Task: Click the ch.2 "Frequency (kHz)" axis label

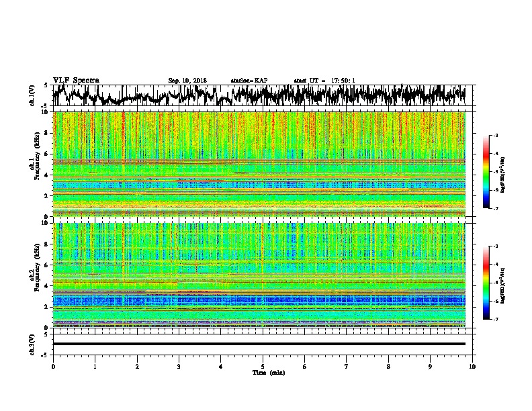Action: (37, 267)
